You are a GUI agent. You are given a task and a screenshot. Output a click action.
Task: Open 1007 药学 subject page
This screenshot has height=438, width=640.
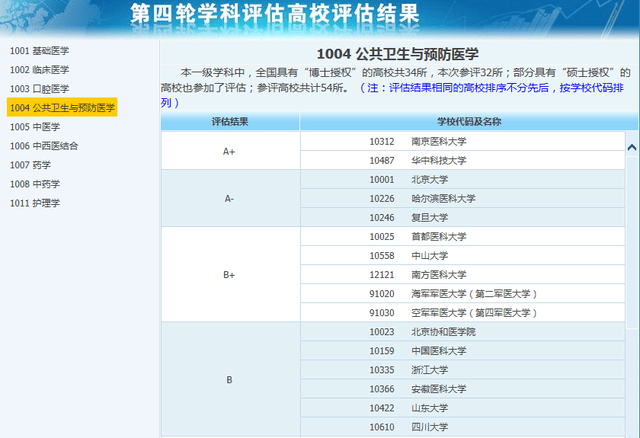click(x=30, y=165)
